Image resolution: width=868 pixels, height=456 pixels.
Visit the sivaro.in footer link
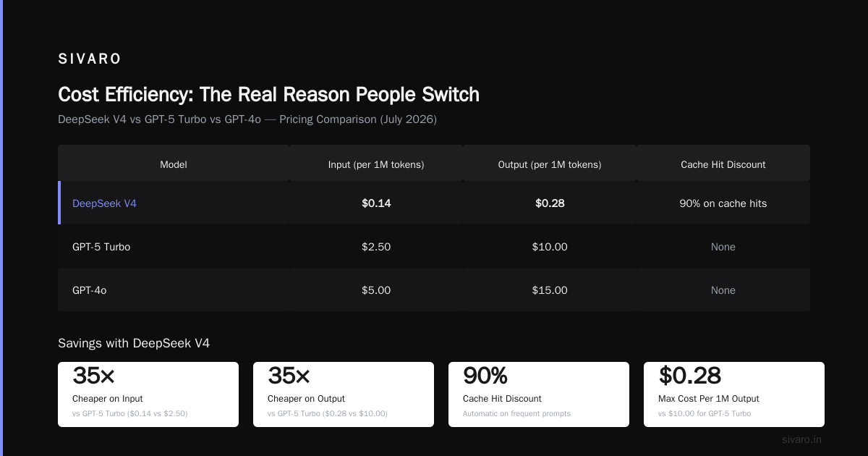[x=801, y=439]
